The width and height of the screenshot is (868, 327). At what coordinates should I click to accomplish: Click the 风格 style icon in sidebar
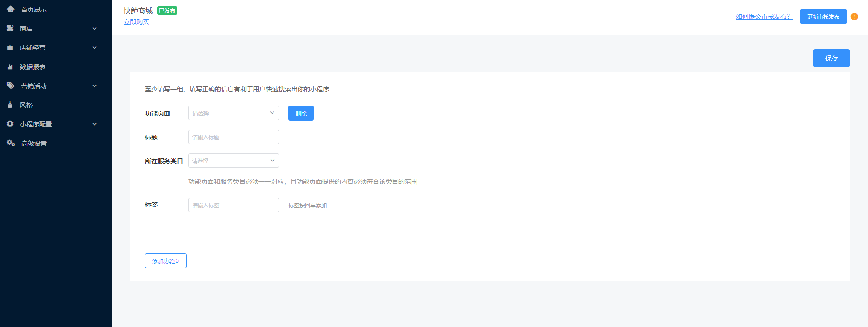coord(10,105)
